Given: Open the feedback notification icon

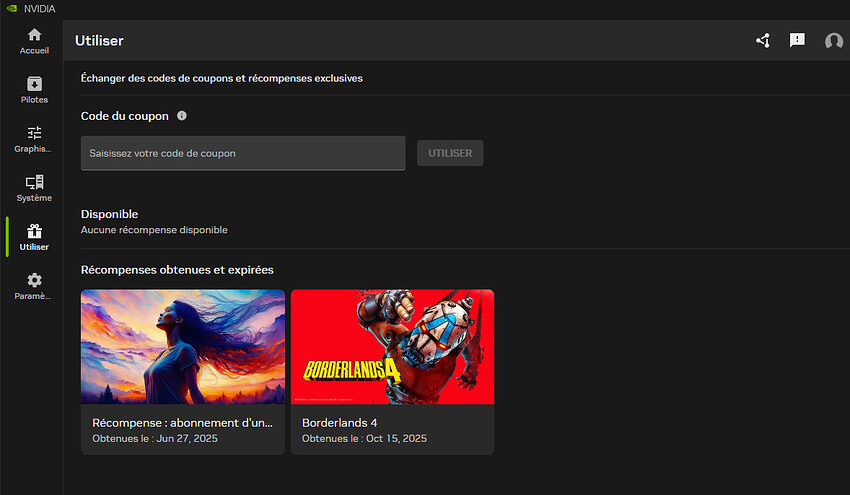Looking at the screenshot, I should coord(797,40).
